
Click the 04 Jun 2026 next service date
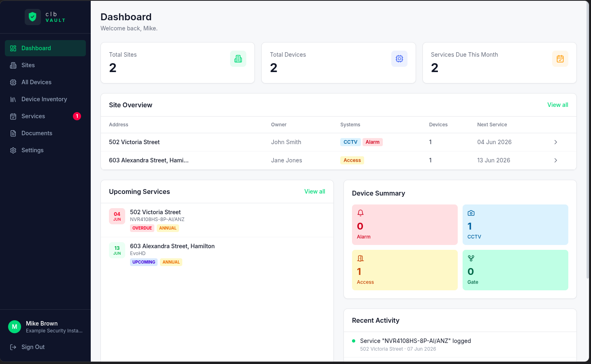point(494,142)
